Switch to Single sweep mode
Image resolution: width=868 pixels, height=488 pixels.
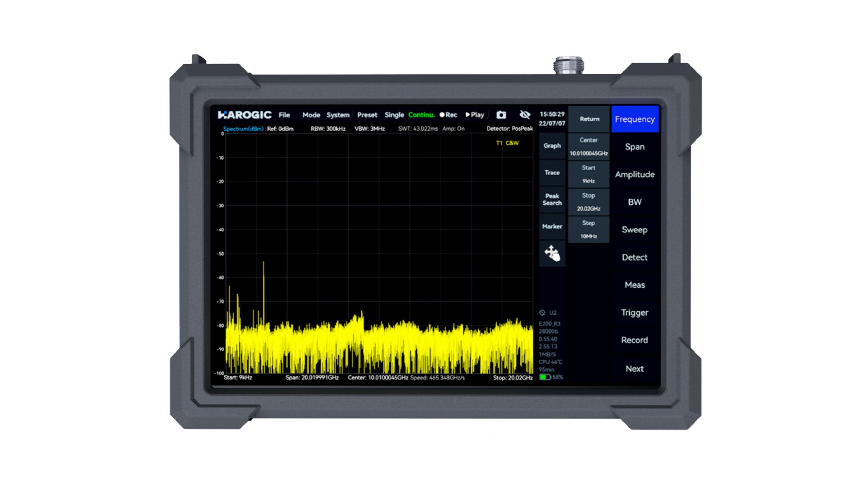coord(394,115)
